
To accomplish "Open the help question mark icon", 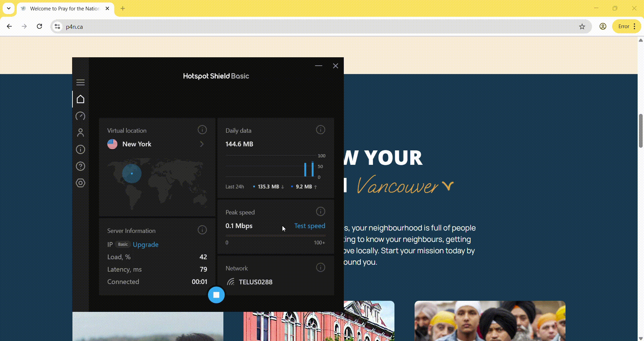I will pos(80,166).
